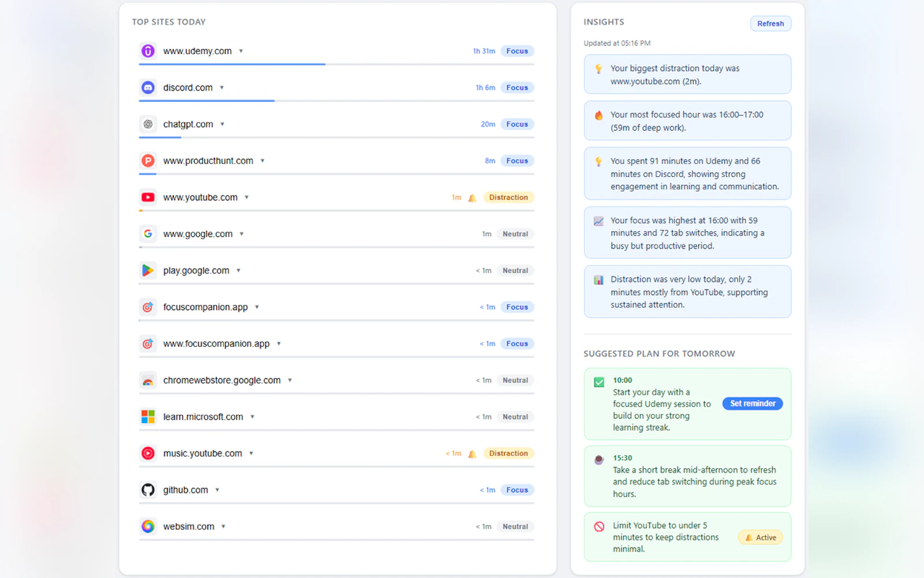Click the websim.com rainbow icon
Screen dimensions: 924x578
148,526
